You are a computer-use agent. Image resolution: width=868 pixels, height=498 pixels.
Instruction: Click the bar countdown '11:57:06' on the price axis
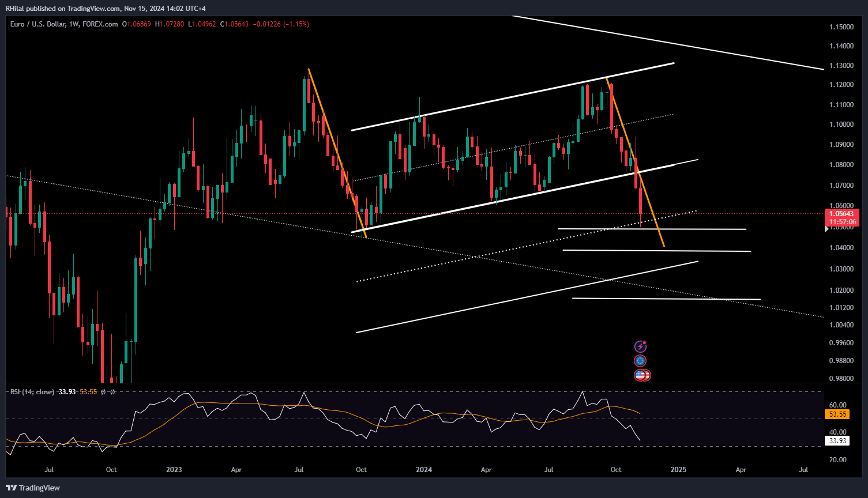[842, 221]
